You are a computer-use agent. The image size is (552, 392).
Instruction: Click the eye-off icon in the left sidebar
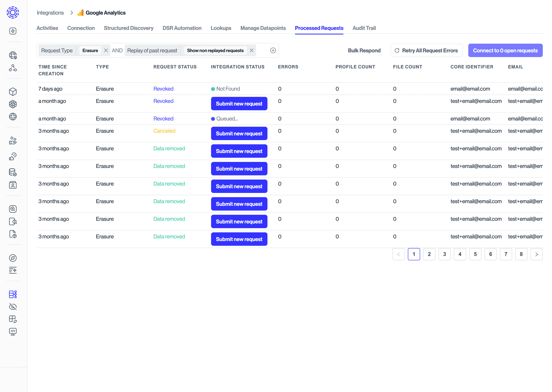[13, 307]
